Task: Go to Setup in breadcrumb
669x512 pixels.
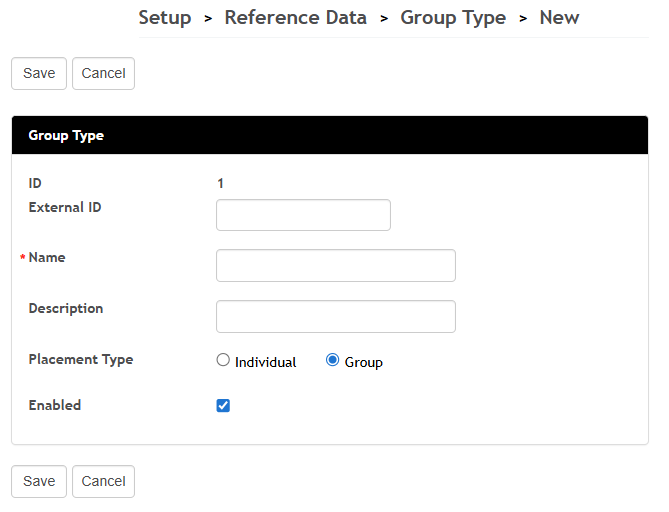Action: point(165,18)
